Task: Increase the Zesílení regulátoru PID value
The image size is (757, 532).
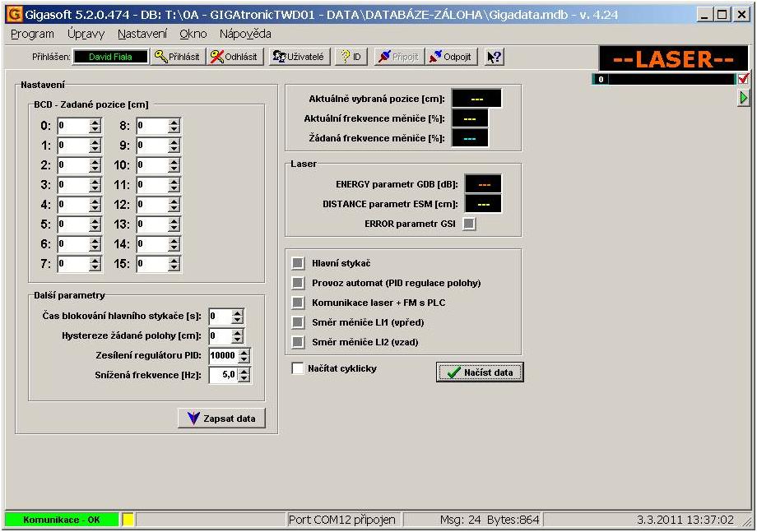Action: click(x=244, y=351)
